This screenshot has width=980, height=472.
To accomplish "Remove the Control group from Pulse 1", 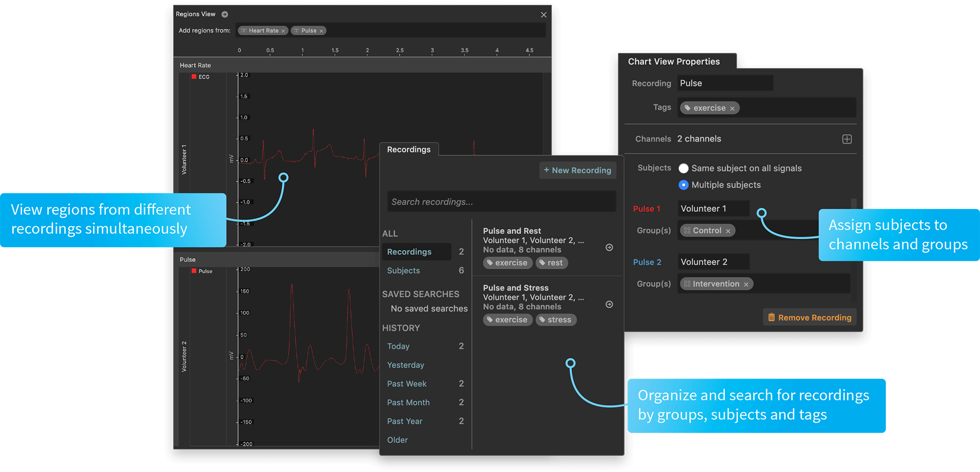I will (x=729, y=230).
